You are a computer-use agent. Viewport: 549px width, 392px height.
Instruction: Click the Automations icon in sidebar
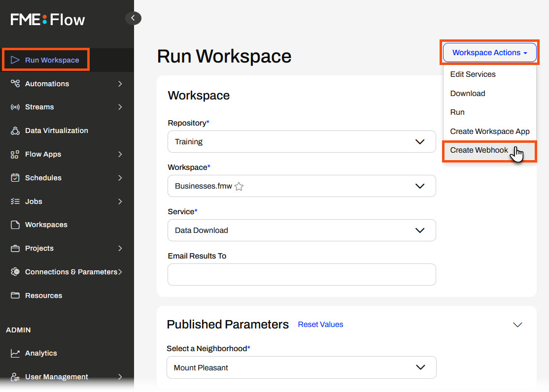point(15,84)
